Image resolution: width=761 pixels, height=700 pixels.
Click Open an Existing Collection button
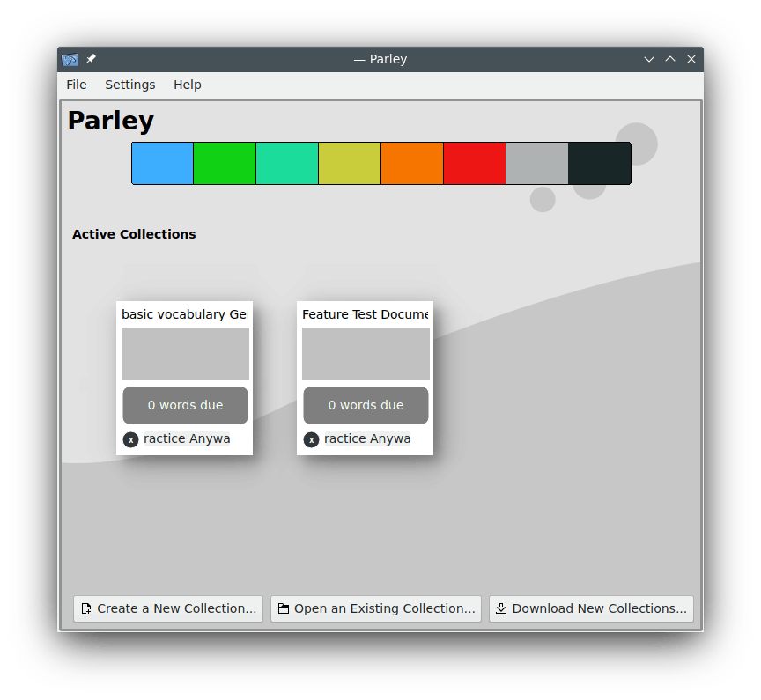375,608
